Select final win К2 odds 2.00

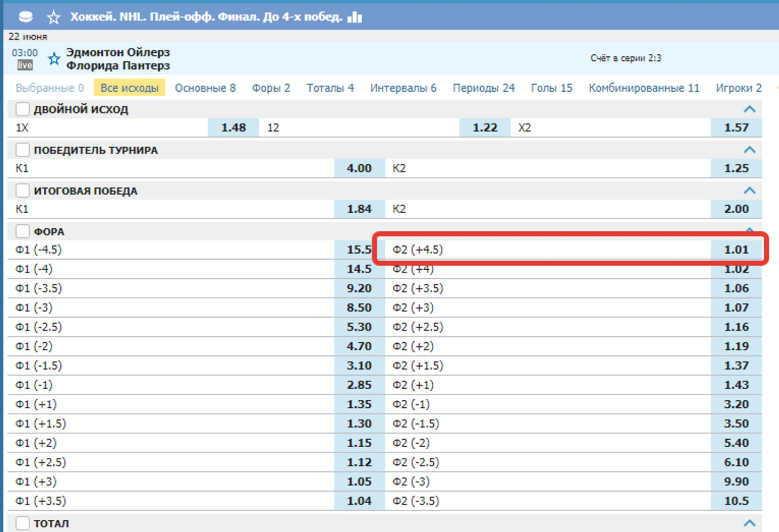pyautogui.click(x=736, y=209)
